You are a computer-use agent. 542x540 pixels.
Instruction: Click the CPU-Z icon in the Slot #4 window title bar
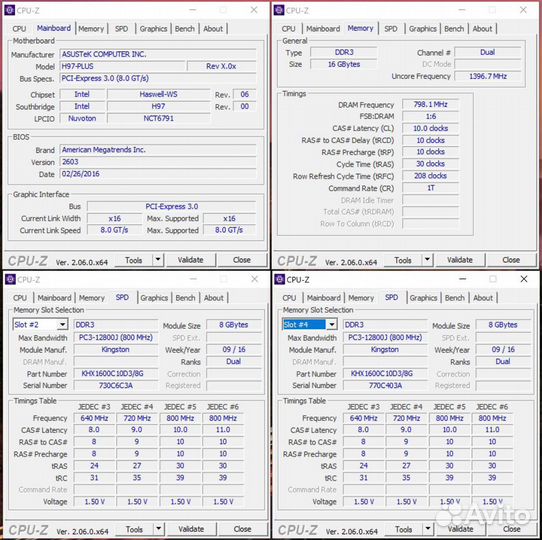(280, 279)
